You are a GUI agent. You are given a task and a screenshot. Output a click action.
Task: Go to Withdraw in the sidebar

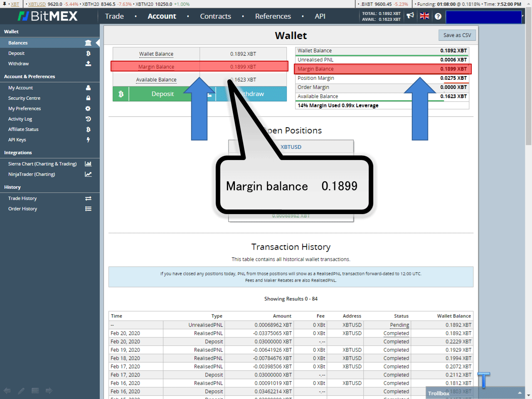tap(18, 64)
